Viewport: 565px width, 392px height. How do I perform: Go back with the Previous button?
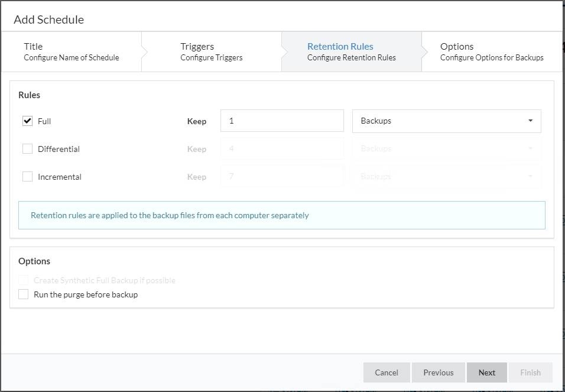click(x=438, y=372)
